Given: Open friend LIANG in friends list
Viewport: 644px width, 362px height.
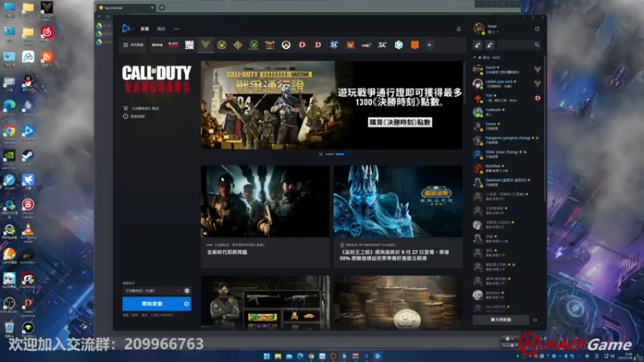Looking at the screenshot, I should pyautogui.click(x=507, y=84).
